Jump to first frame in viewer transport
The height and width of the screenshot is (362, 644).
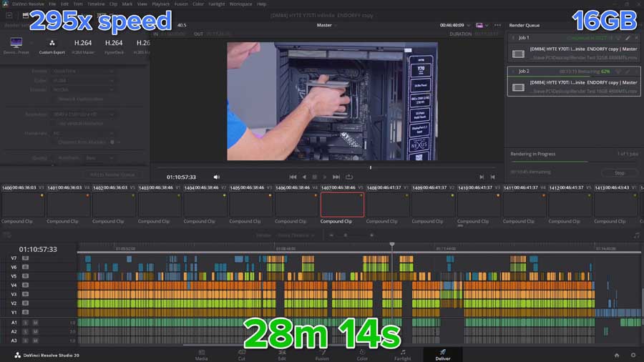click(293, 177)
